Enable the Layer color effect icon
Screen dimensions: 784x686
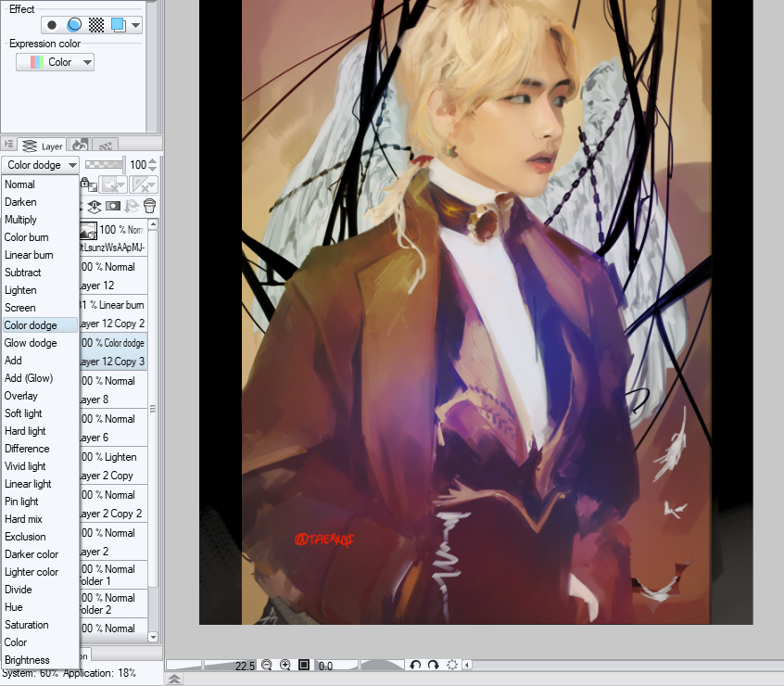pyautogui.click(x=119, y=24)
